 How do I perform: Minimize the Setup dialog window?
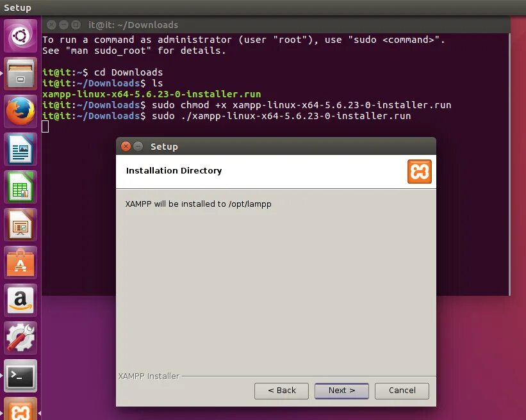[138, 146]
